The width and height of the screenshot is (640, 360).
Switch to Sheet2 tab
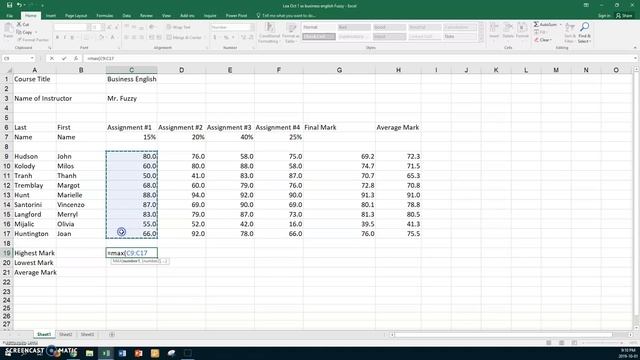point(65,334)
